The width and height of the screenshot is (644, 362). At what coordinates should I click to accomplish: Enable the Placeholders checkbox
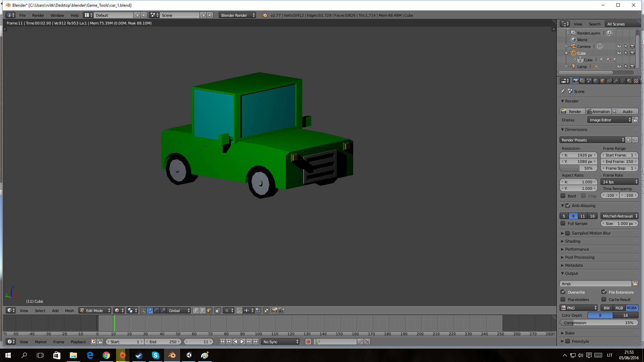[x=563, y=299]
